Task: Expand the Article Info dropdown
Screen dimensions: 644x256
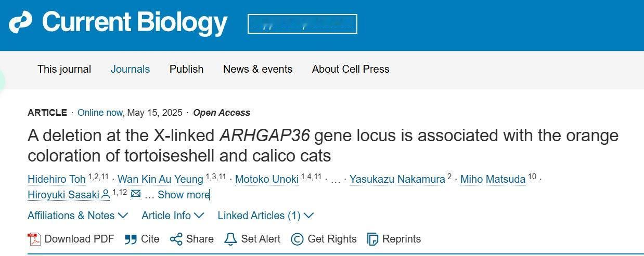Action: [x=173, y=215]
